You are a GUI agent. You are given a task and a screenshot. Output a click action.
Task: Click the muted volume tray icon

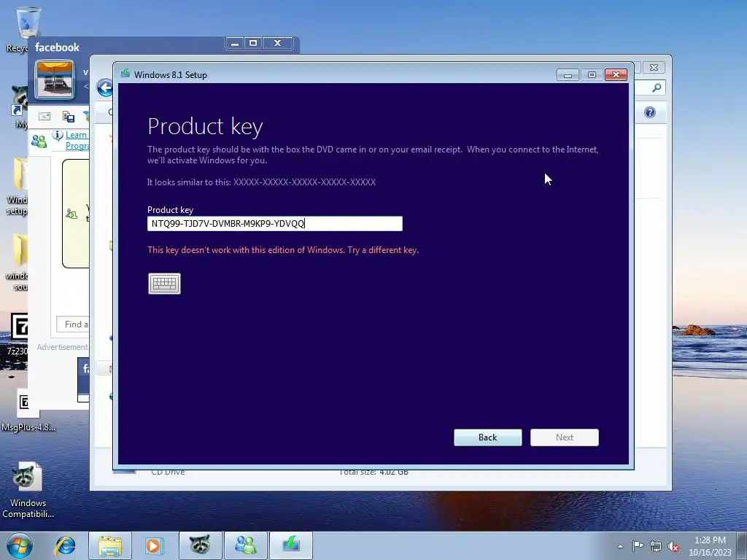point(673,547)
